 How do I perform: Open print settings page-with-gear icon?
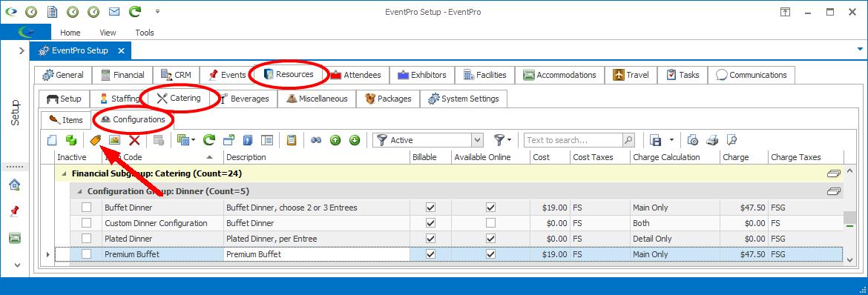click(693, 140)
